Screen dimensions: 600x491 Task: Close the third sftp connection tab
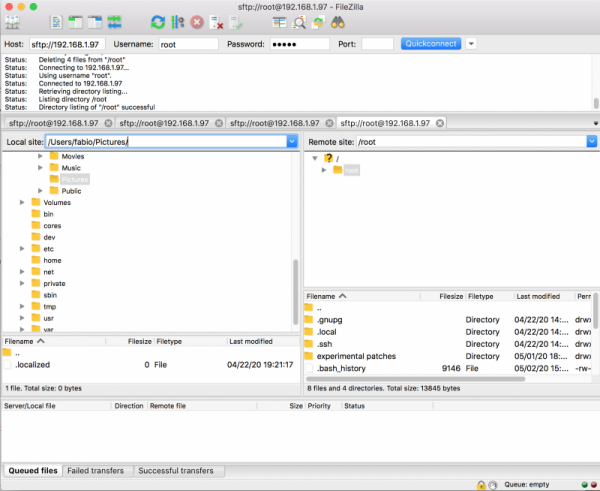pos(329,123)
